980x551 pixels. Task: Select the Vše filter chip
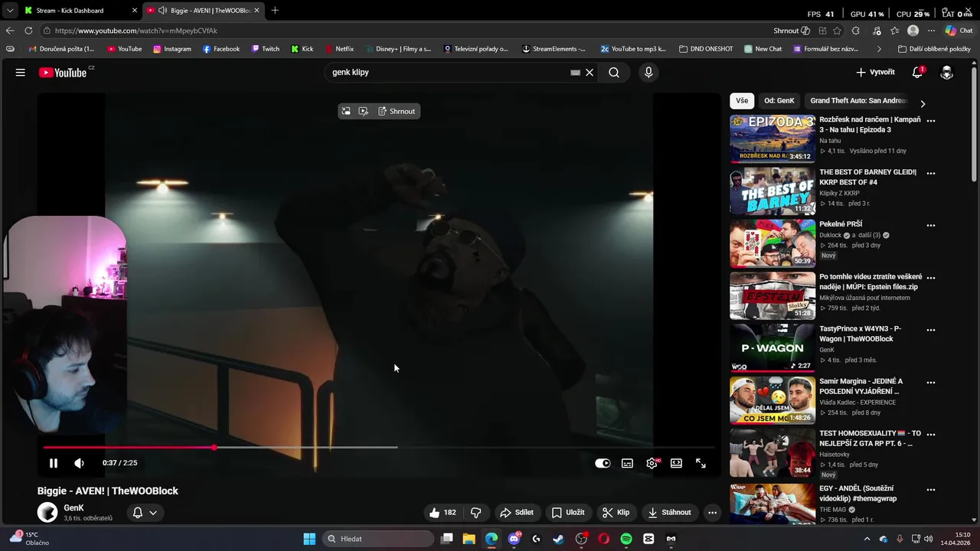742,101
